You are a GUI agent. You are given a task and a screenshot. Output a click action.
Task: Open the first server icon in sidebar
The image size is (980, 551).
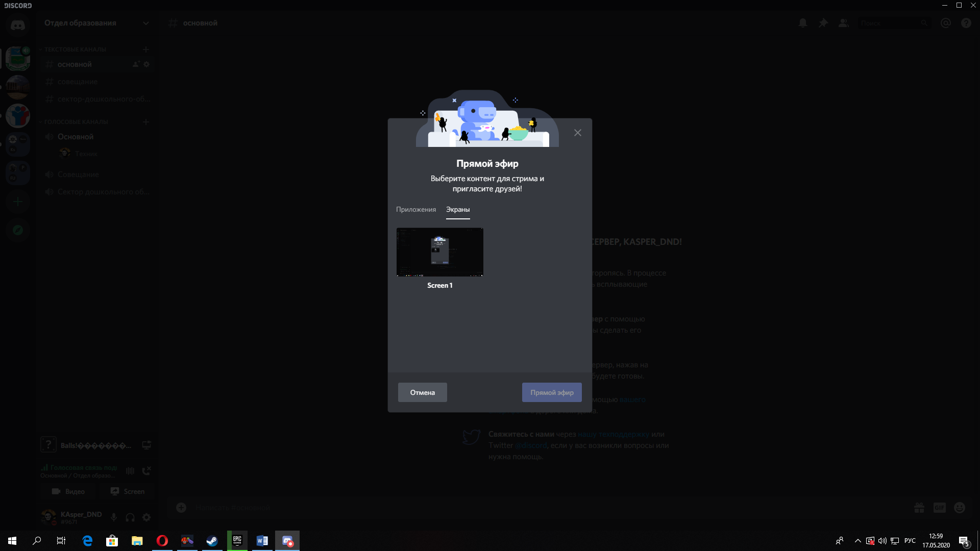(18, 59)
